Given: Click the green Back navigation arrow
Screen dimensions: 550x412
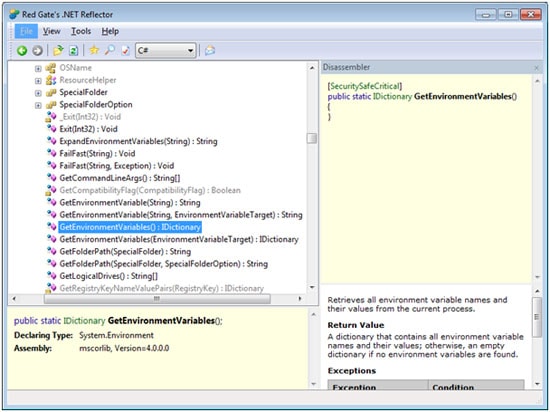Looking at the screenshot, I should click(22, 50).
